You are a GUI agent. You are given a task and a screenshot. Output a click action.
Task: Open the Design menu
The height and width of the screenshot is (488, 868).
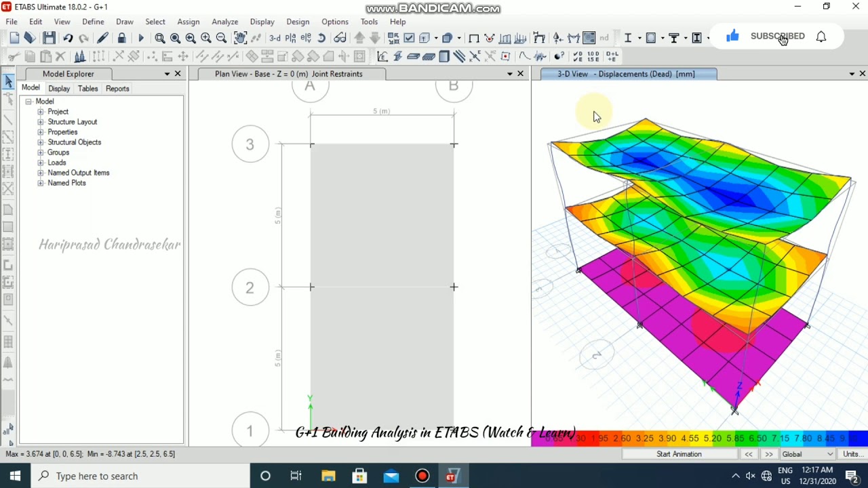click(298, 22)
